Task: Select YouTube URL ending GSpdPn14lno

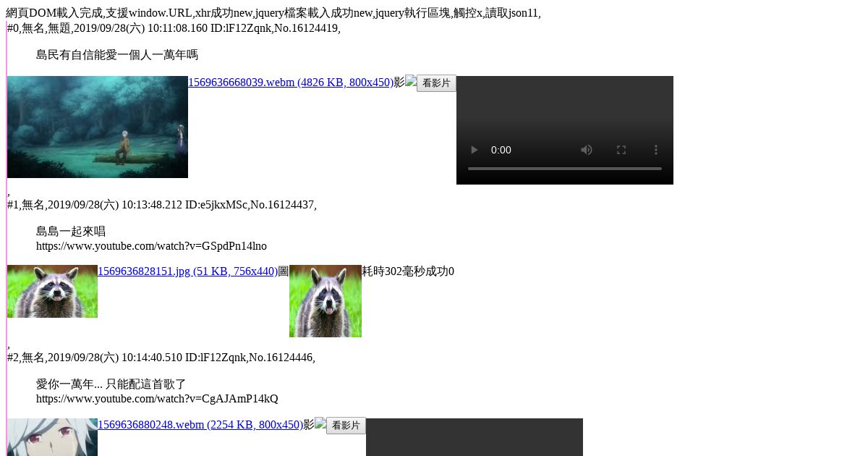Action: (x=151, y=246)
